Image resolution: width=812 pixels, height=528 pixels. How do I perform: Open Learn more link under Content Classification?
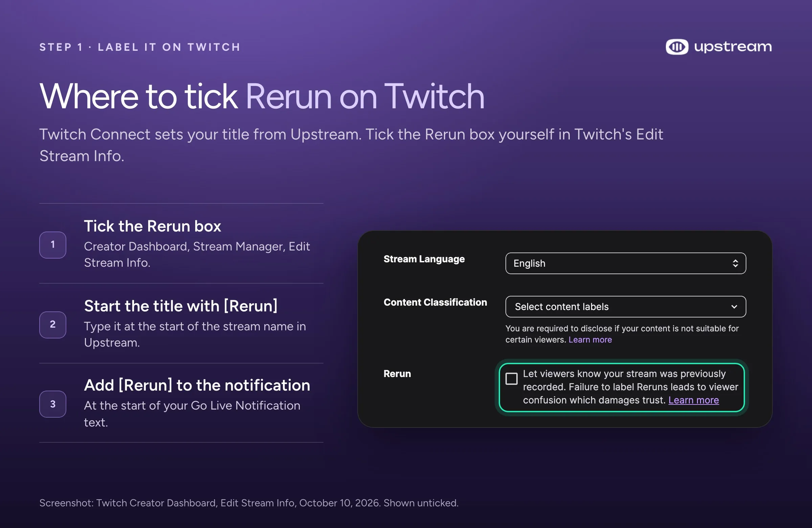coord(590,339)
